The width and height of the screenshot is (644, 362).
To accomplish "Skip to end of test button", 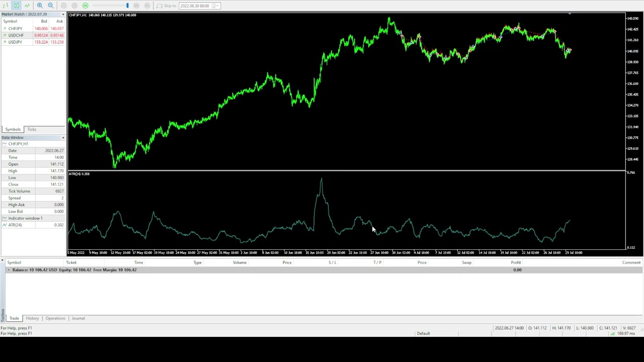I will (147, 6).
